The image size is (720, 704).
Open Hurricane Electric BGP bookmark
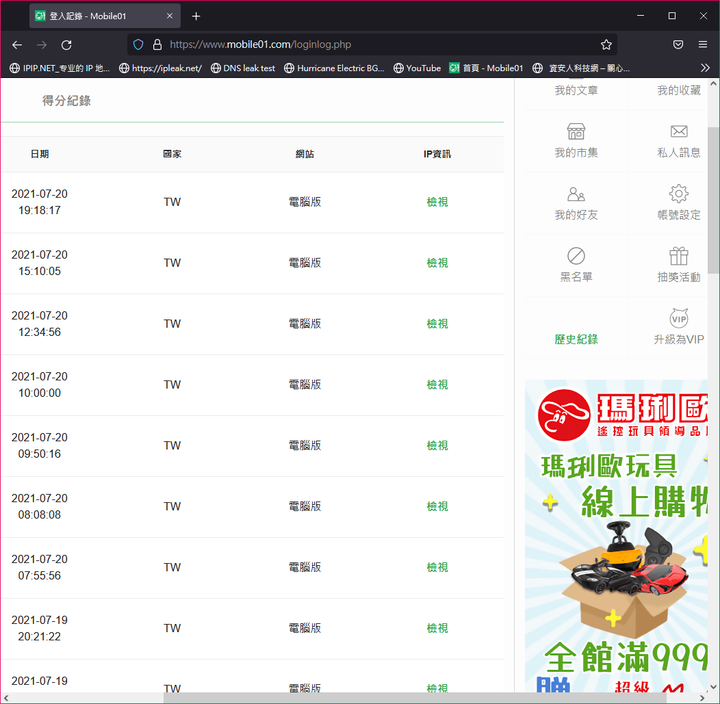pos(334,68)
